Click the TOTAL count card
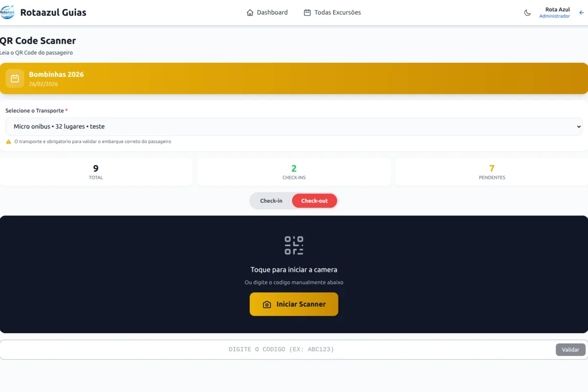This screenshot has height=392, width=588. point(96,172)
